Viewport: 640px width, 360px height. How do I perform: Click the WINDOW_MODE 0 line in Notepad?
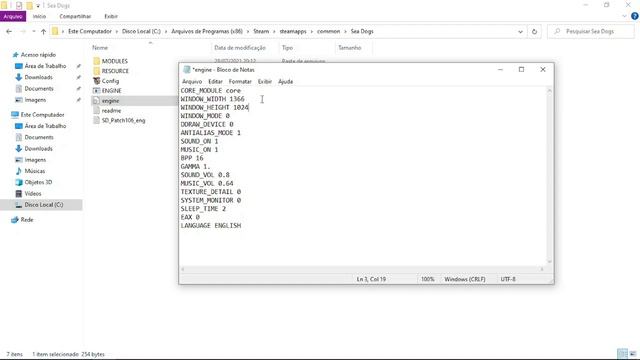205,116
